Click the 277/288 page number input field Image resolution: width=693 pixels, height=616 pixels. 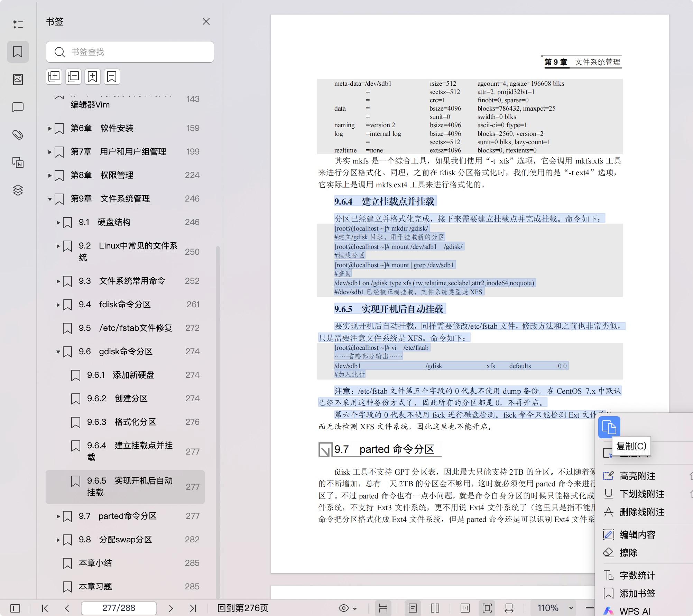coord(119,608)
